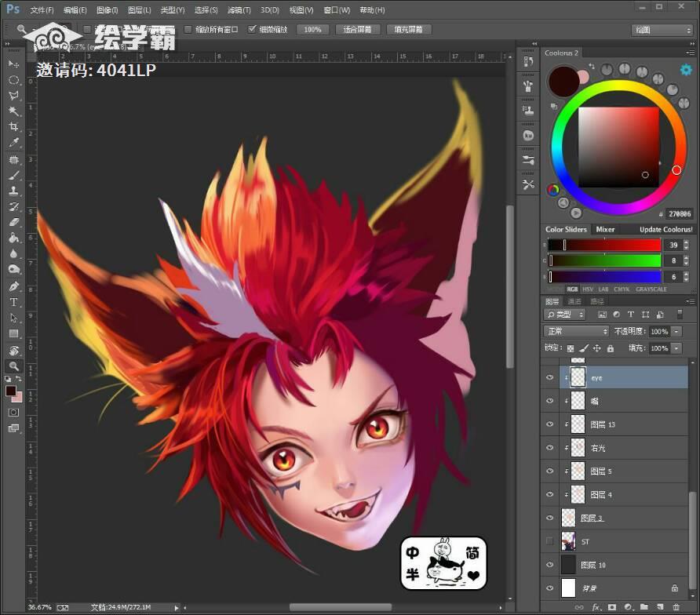Select the Clone Stamp tool
700x615 pixels.
[13, 191]
